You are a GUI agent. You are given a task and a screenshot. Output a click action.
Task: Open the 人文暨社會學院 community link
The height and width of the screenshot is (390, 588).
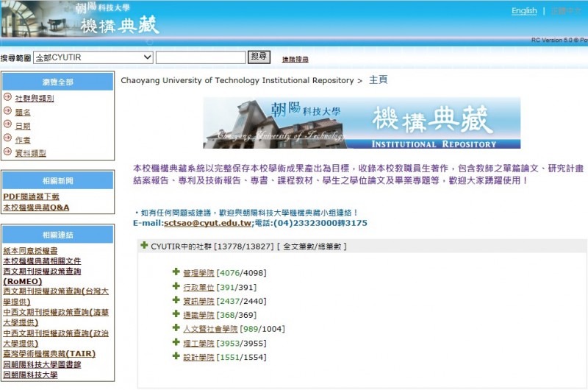click(x=210, y=329)
